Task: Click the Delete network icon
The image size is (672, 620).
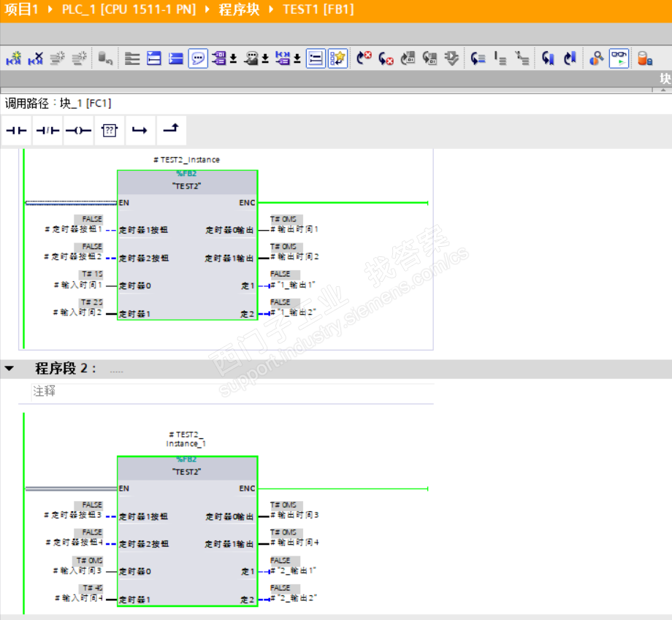Action: pos(36,58)
